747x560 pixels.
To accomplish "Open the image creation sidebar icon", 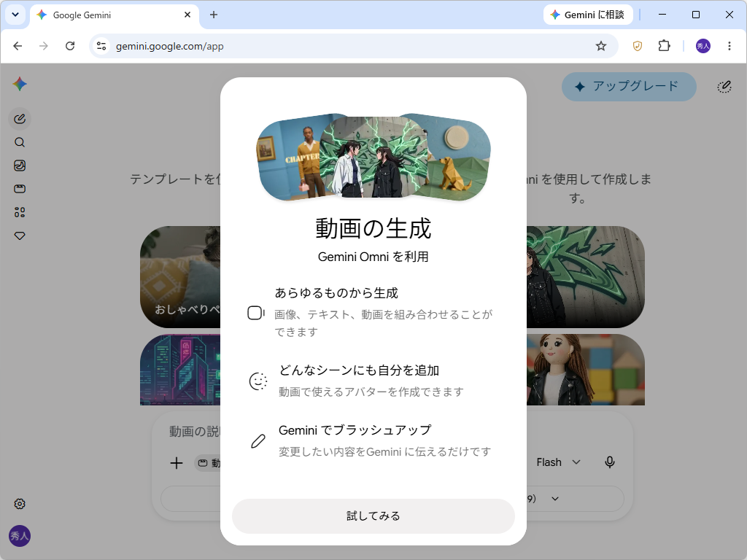I will (x=20, y=166).
